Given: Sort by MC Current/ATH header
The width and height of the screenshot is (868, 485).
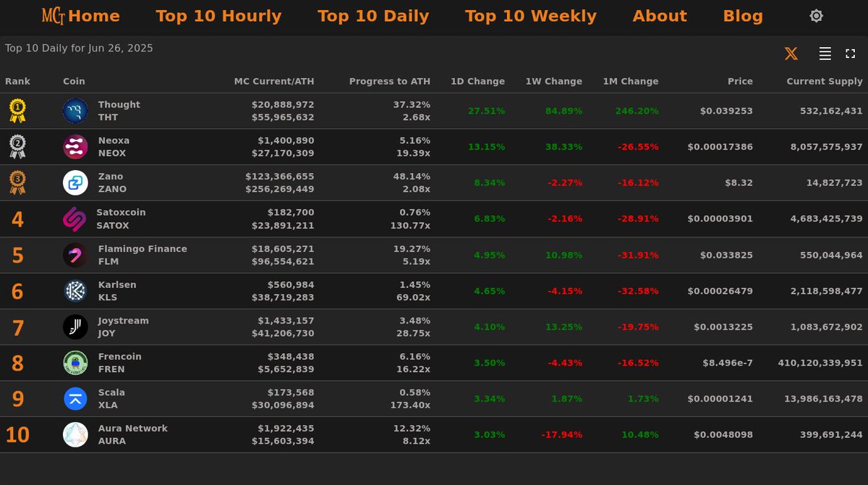Looking at the screenshot, I should coord(274,81).
